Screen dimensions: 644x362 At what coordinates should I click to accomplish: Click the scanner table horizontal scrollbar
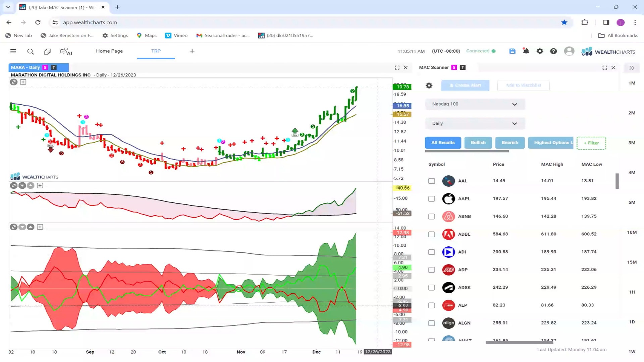[519, 342]
